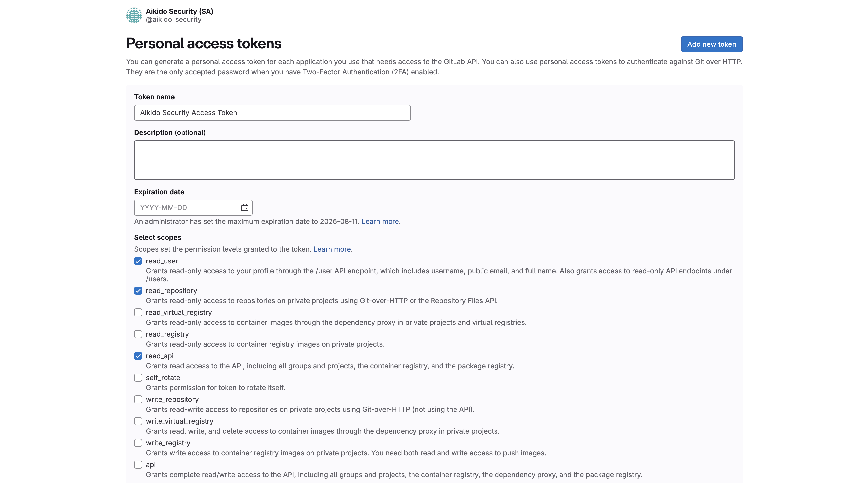Enable the self_rotate scope checkbox
Image resolution: width=868 pixels, height=483 pixels.
pos(138,378)
